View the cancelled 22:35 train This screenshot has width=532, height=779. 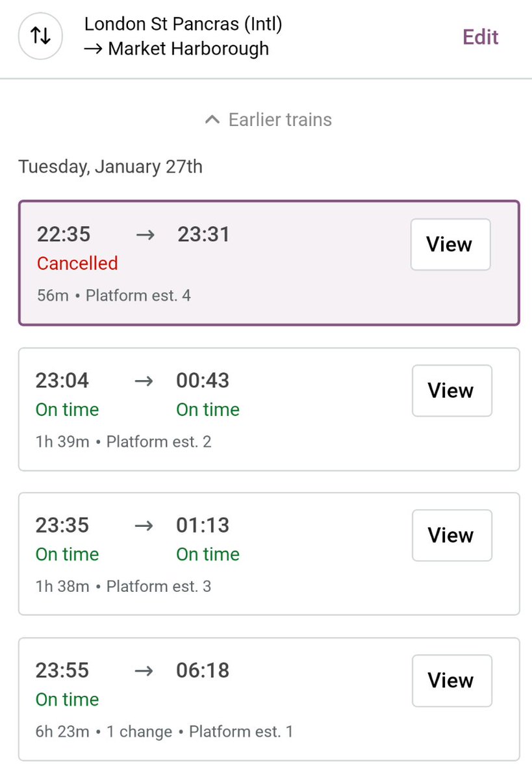(x=450, y=244)
